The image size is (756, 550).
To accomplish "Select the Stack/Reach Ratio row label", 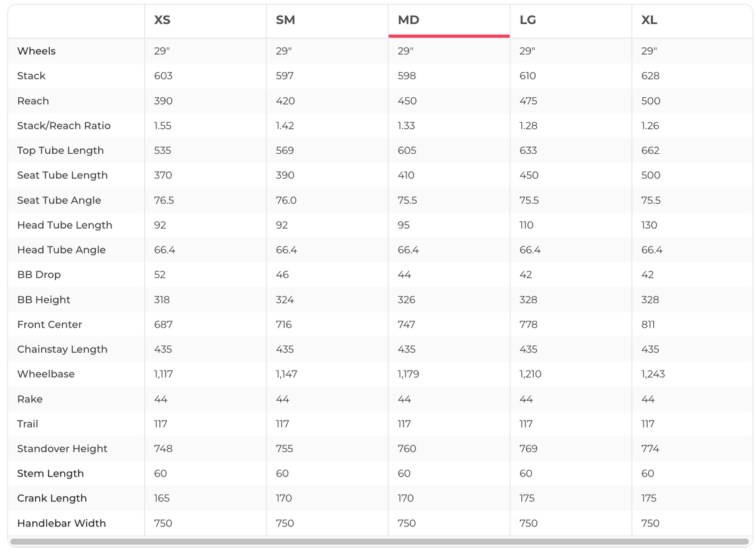I will point(64,126).
